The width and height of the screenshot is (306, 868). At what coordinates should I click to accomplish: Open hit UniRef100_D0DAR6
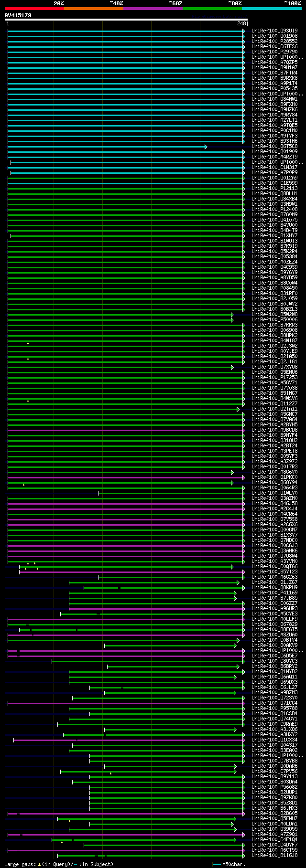[274, 766]
